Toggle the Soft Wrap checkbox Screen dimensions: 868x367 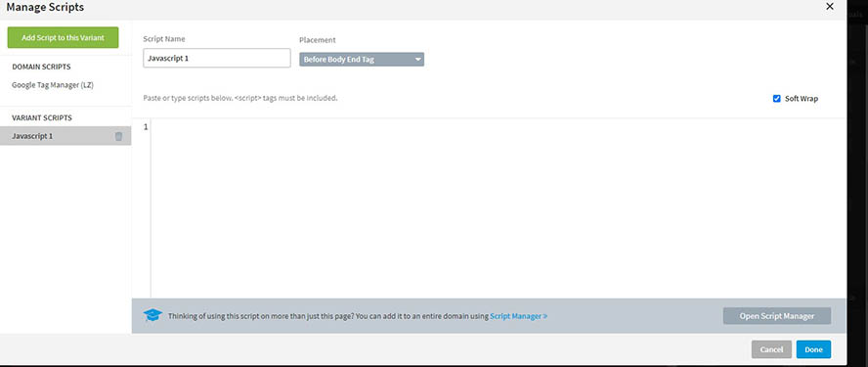click(777, 99)
